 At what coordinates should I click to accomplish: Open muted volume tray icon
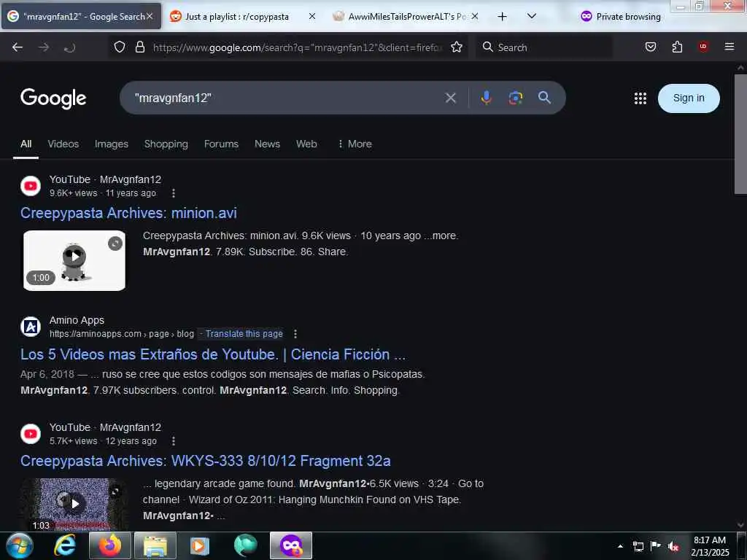pos(673,546)
